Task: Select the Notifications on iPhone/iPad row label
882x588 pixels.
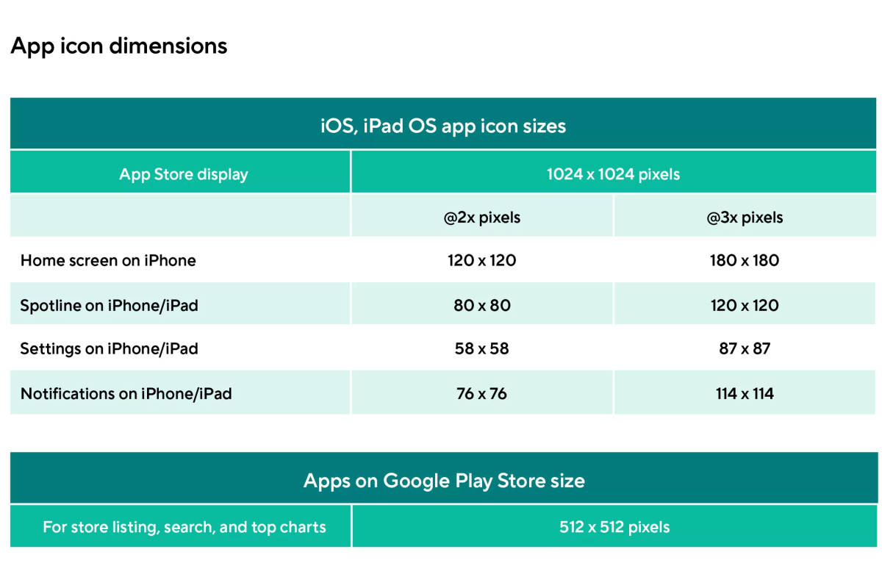Action: tap(126, 393)
